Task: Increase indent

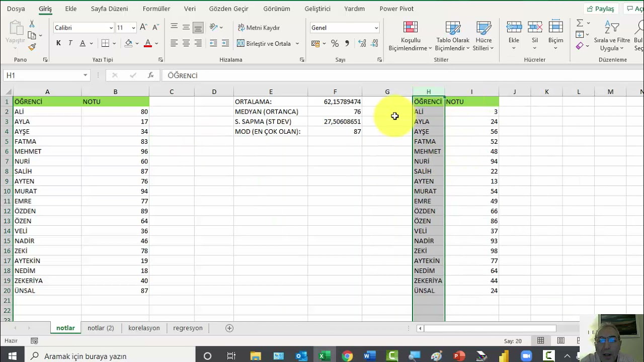Action: point(225,43)
